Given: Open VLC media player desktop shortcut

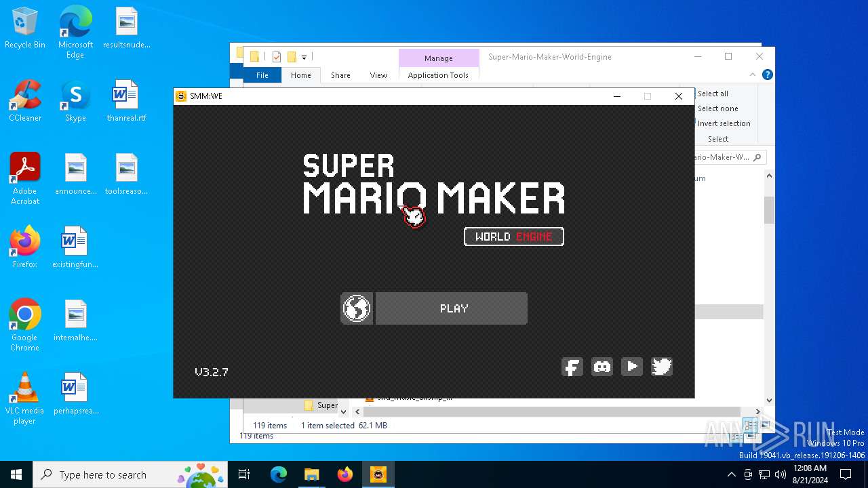Looking at the screenshot, I should (x=25, y=399).
